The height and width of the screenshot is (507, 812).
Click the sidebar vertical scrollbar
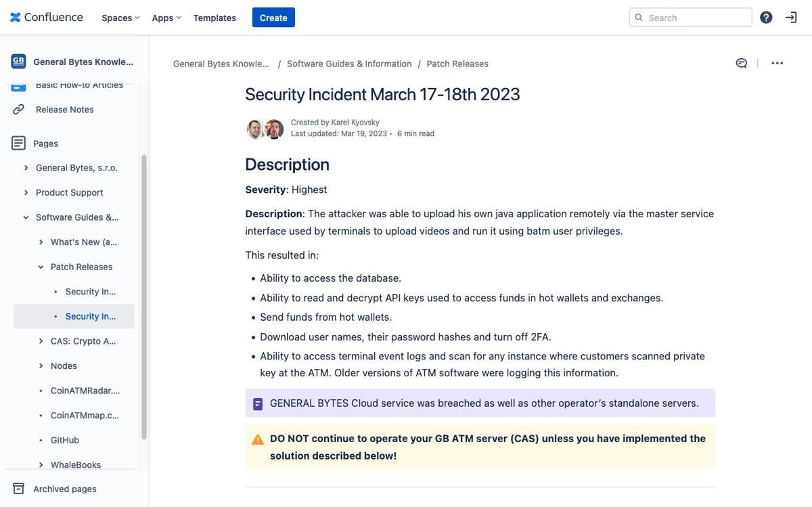143,298
